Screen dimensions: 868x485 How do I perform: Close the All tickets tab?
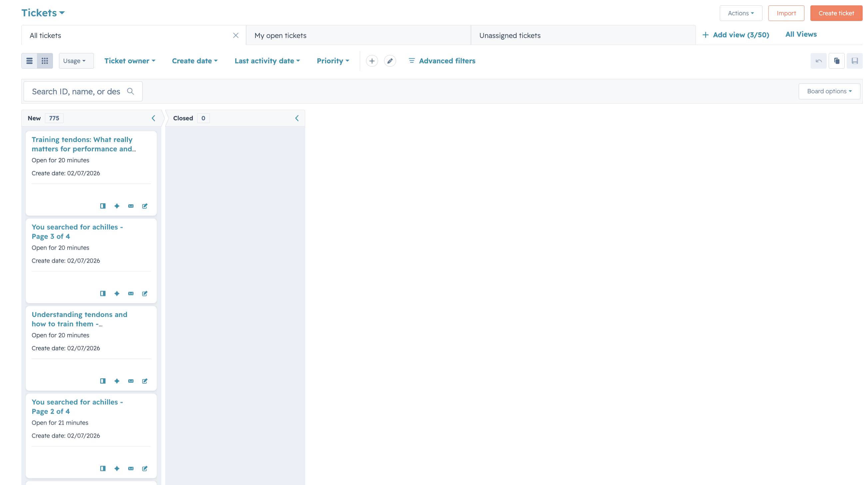235,35
